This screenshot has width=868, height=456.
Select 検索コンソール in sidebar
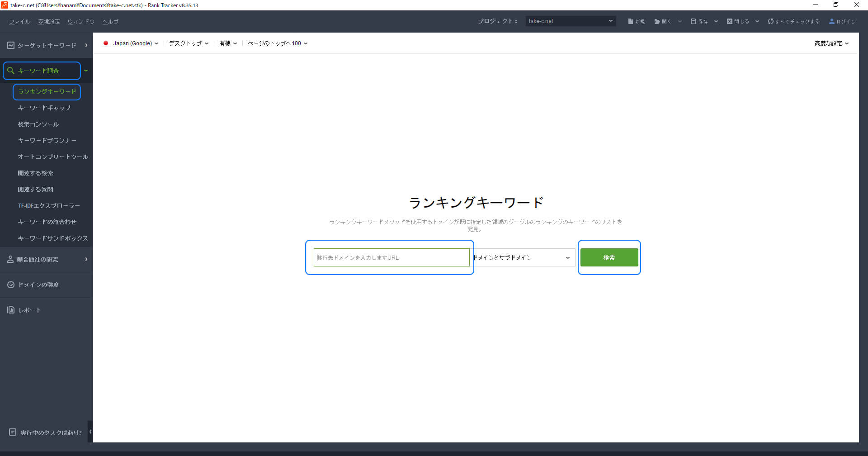[x=38, y=124]
